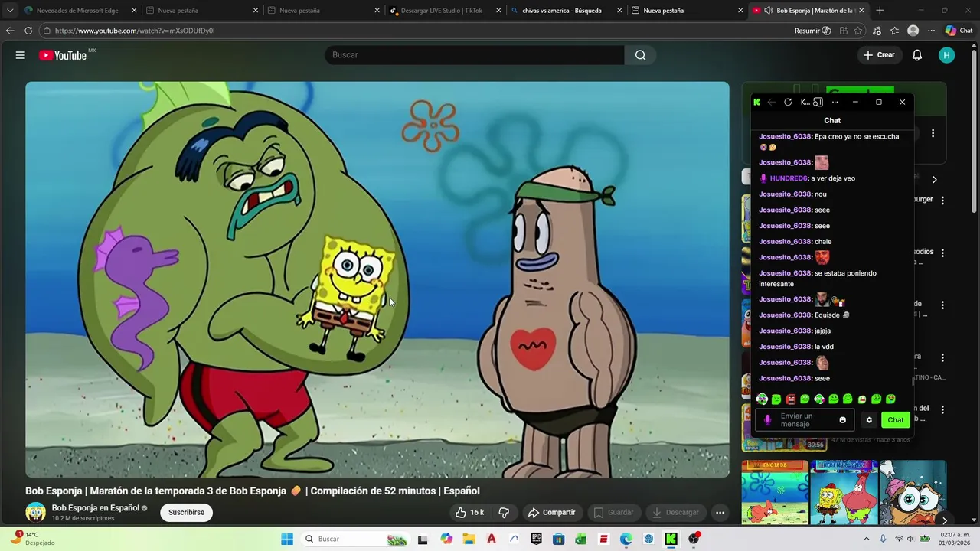This screenshot has width=980, height=551.
Task: Click the purple chat identity badge icon
Action: 768,420
